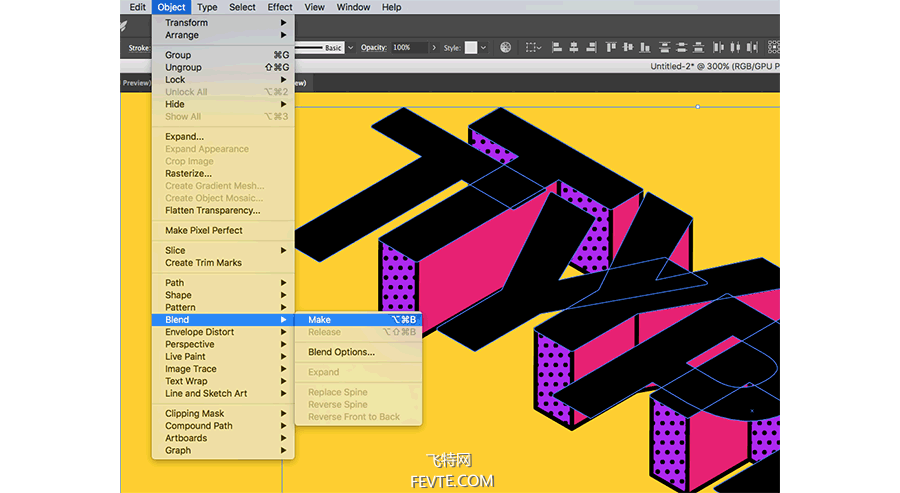Click the Recolor Artwork wheel icon
This screenshot has width=900, height=493.
[505, 48]
